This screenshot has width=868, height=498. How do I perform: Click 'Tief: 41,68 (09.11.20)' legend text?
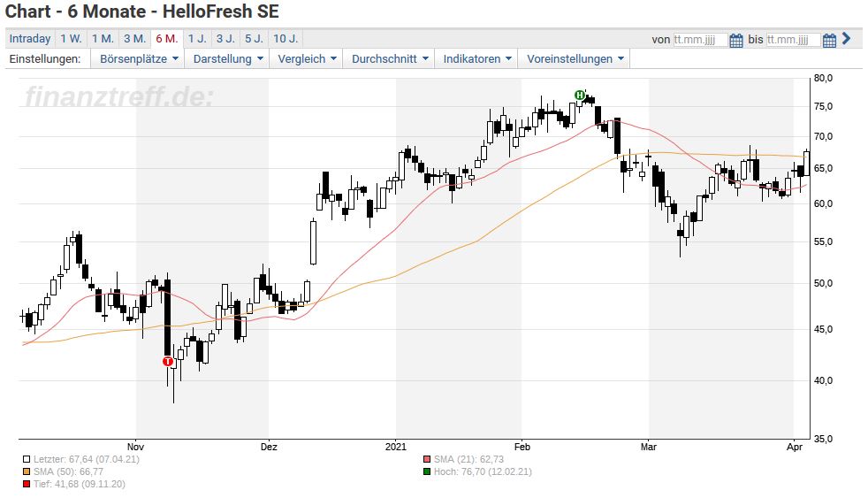80,484
